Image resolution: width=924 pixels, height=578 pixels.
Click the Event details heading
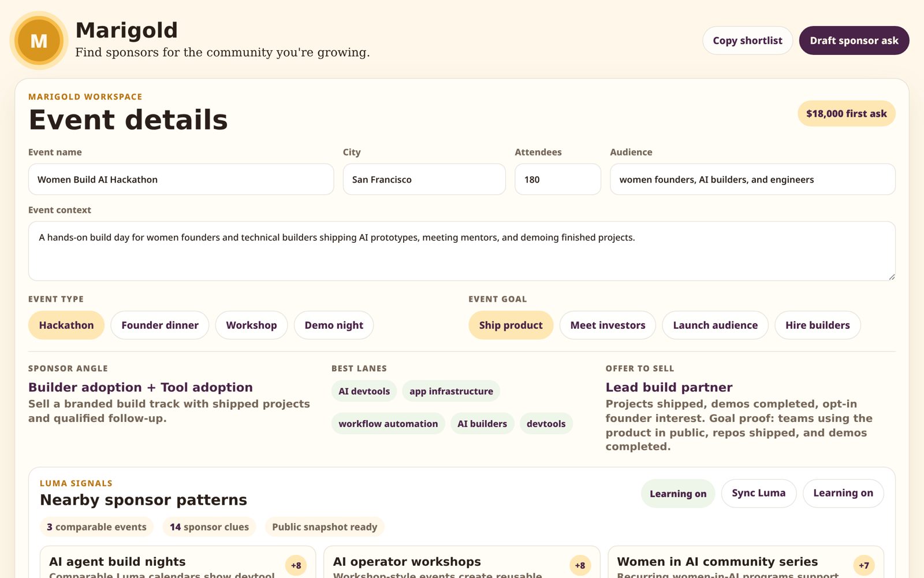coord(128,120)
